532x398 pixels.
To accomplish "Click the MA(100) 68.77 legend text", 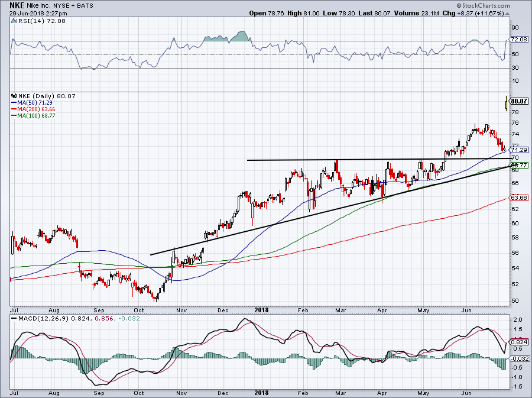I will click(36, 115).
